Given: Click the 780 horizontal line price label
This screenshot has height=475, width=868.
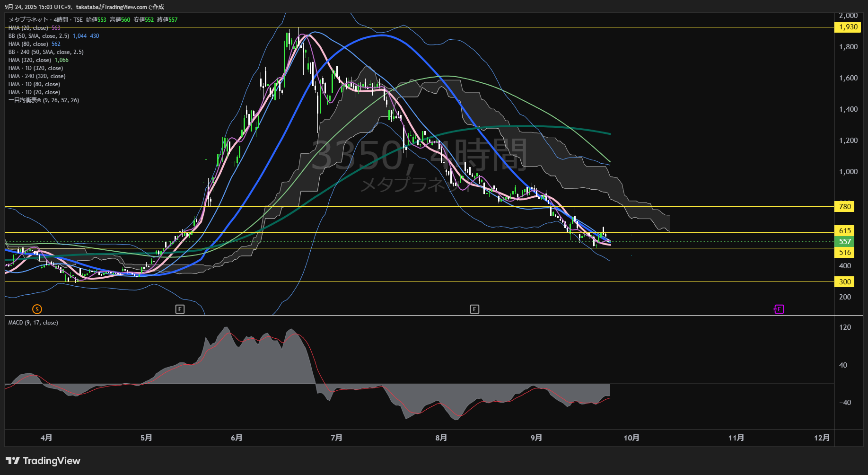Looking at the screenshot, I should point(845,206).
